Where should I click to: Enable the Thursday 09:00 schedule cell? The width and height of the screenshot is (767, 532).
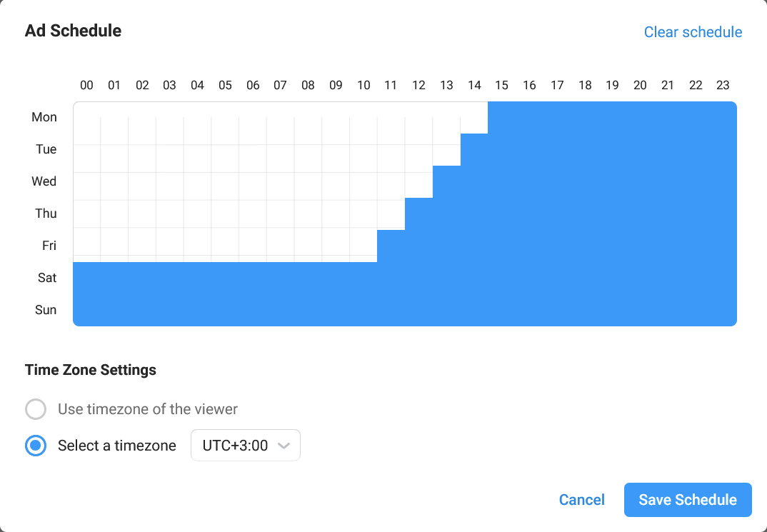(x=336, y=214)
